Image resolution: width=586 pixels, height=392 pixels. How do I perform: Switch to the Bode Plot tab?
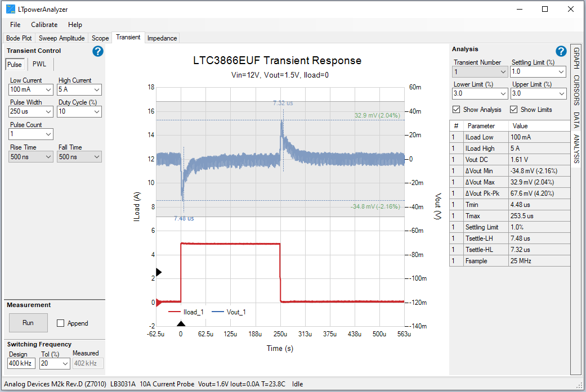pos(19,38)
